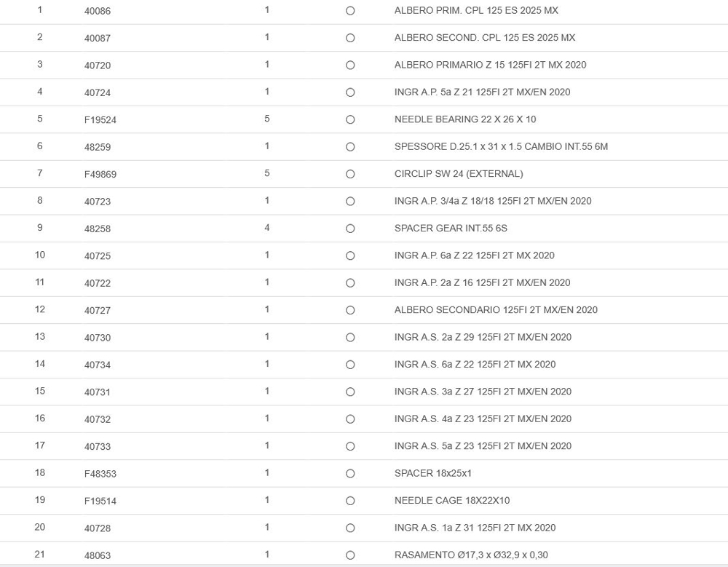Choose radio button for INGR A.S. 4a Z 23
728x567 pixels.
point(350,419)
